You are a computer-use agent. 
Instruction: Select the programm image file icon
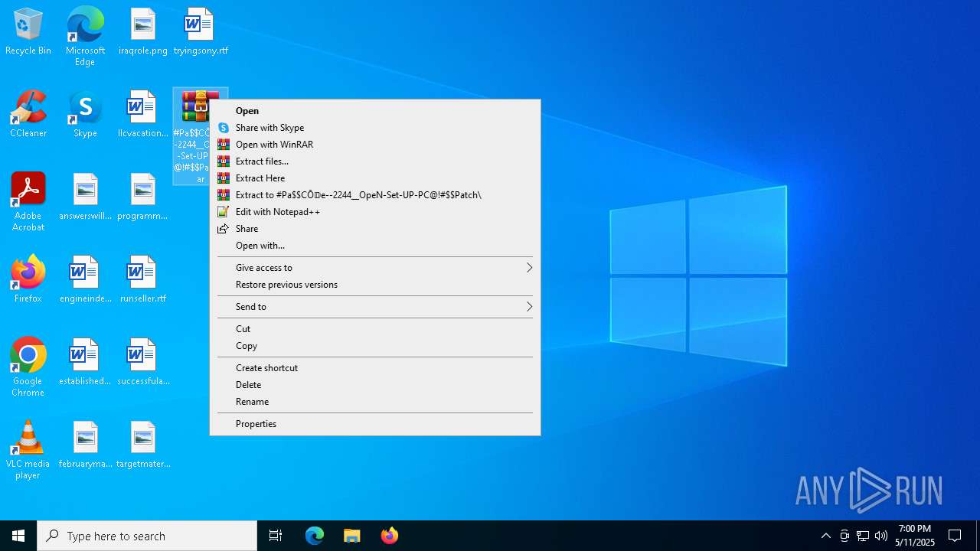(x=142, y=197)
